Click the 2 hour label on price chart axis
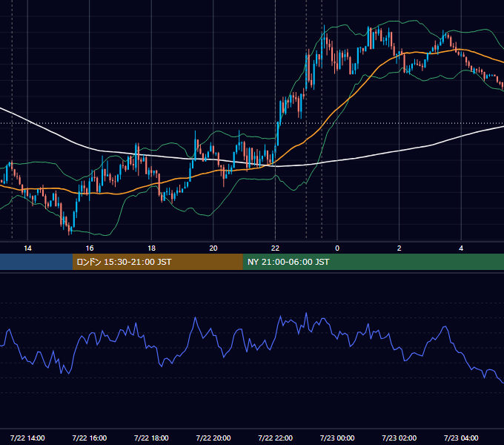Viewport: 504px width, 445px height. (399, 248)
